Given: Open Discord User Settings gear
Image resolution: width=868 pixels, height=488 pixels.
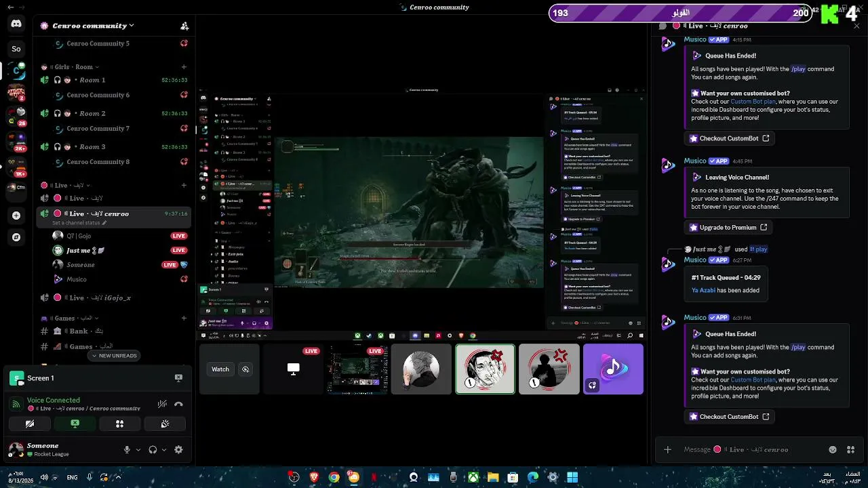Looking at the screenshot, I should pyautogui.click(x=178, y=449).
